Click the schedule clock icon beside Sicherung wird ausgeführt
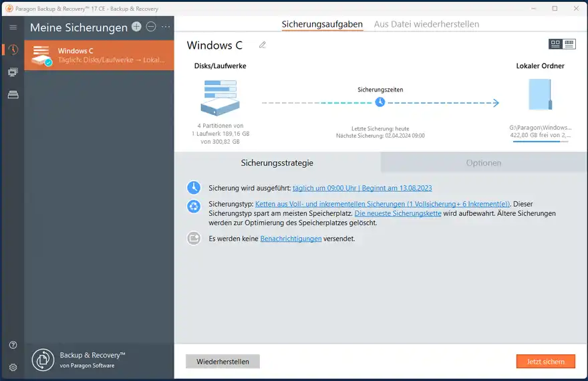 (x=194, y=188)
